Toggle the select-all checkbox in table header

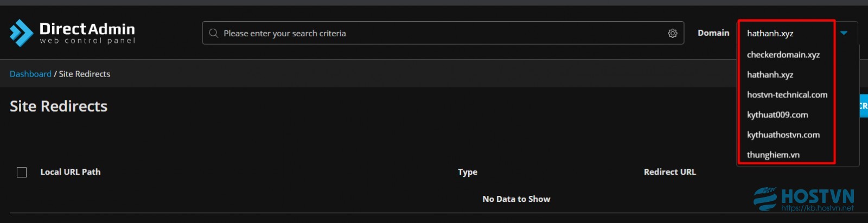(x=22, y=172)
